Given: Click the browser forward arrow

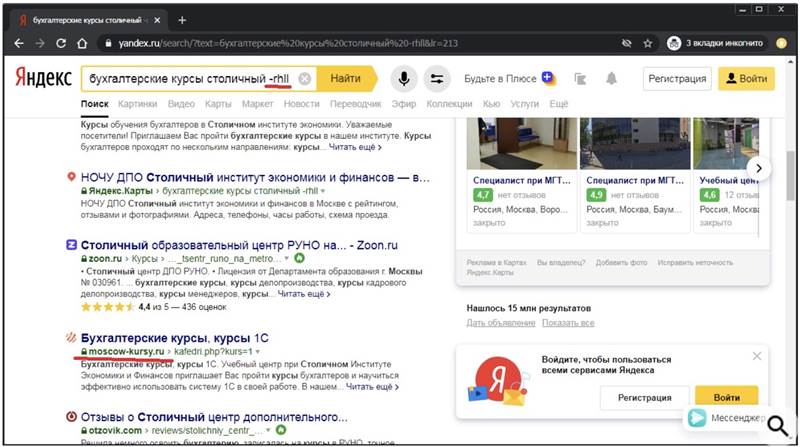Looking at the screenshot, I should pos(40,43).
